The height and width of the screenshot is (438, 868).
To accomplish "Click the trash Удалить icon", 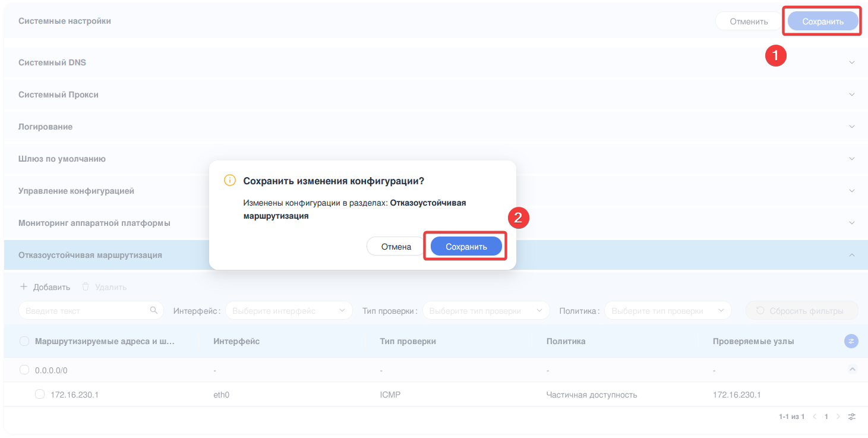I will click(86, 287).
